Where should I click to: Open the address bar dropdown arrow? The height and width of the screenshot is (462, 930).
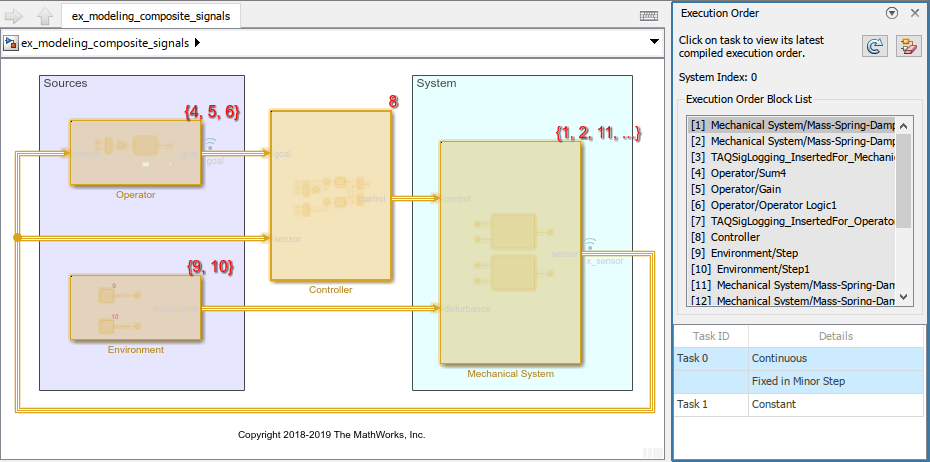654,42
